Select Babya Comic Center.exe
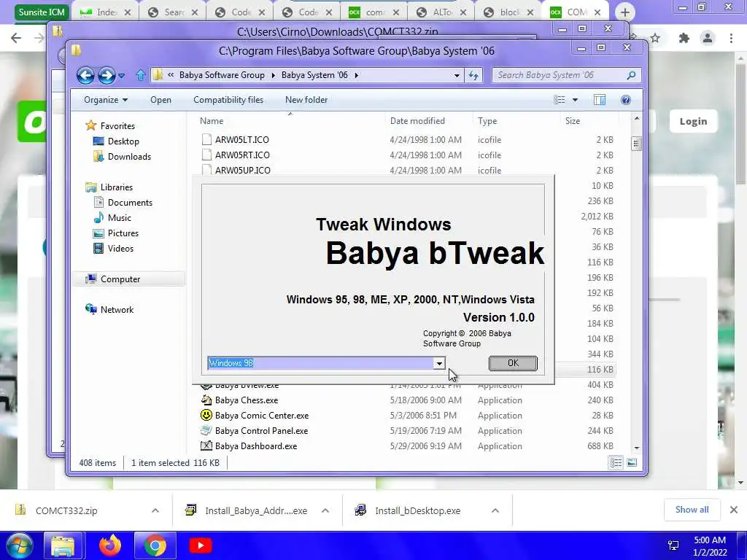This screenshot has width=747, height=560. point(262,416)
